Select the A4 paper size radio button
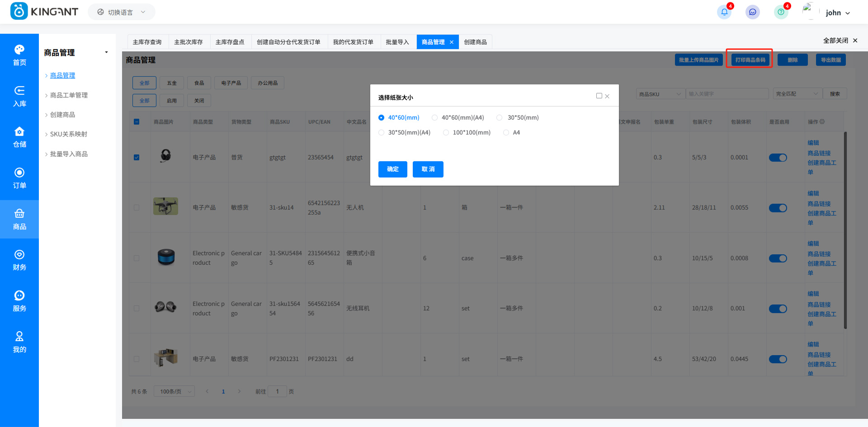The height and width of the screenshot is (427, 868). (x=506, y=132)
